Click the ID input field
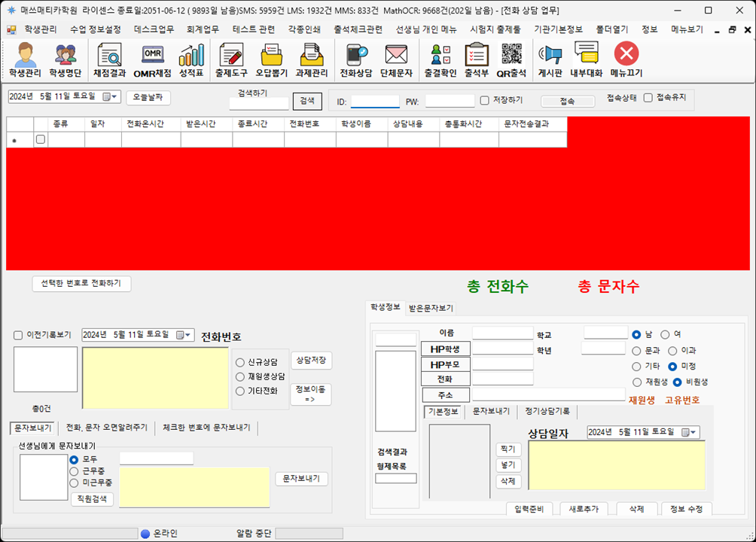This screenshot has width=756, height=542. tap(375, 101)
